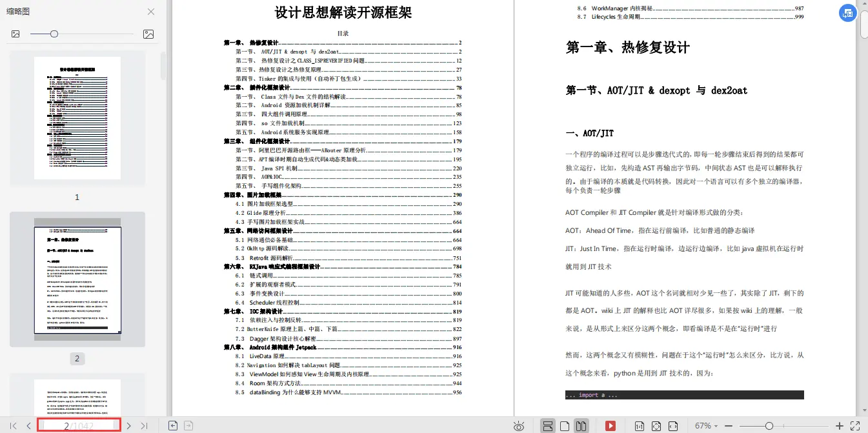Start presentation mode with red play icon
The image size is (868, 433).
click(612, 425)
